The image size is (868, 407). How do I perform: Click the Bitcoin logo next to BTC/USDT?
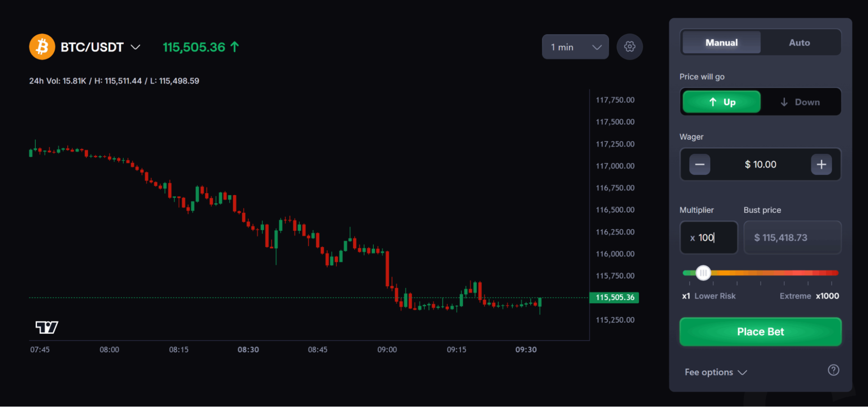[41, 46]
